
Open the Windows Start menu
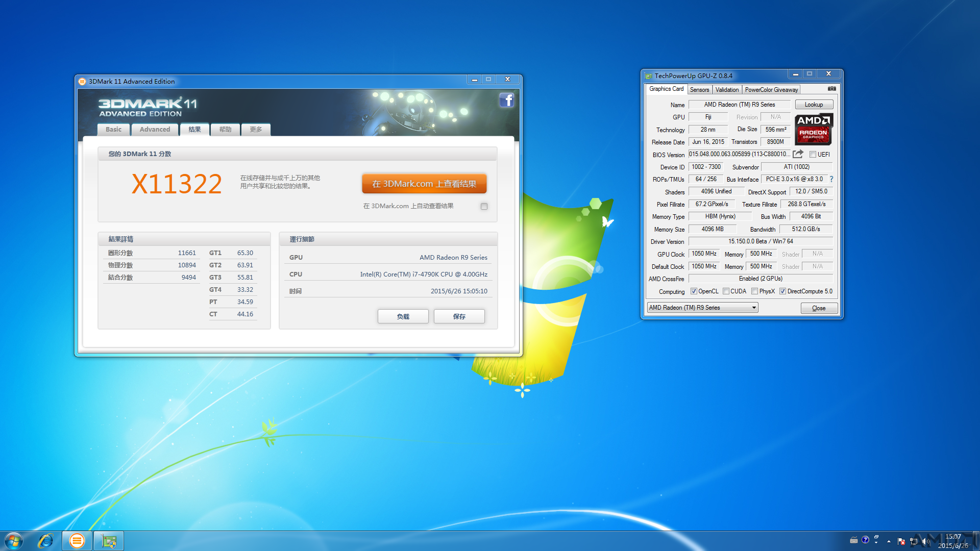[14, 541]
